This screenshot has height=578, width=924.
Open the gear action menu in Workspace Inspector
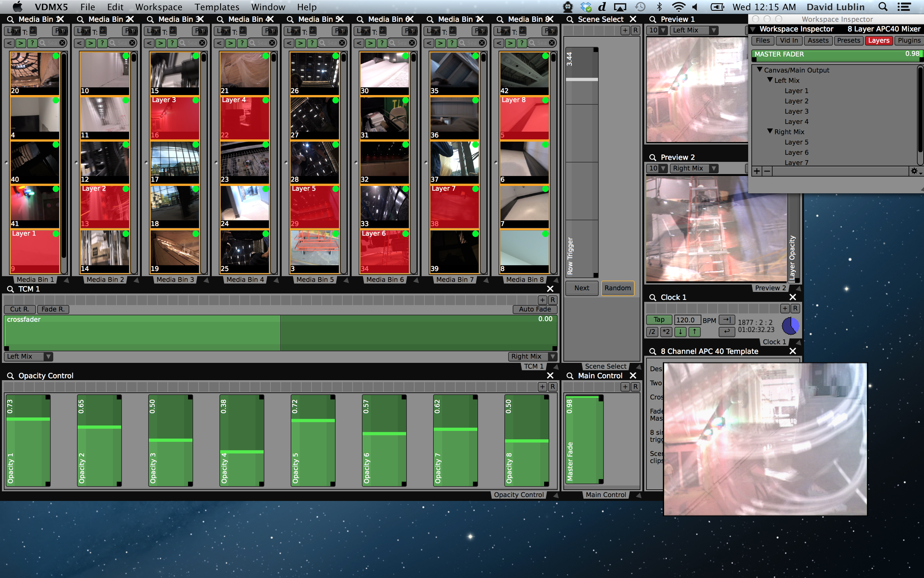click(x=914, y=171)
